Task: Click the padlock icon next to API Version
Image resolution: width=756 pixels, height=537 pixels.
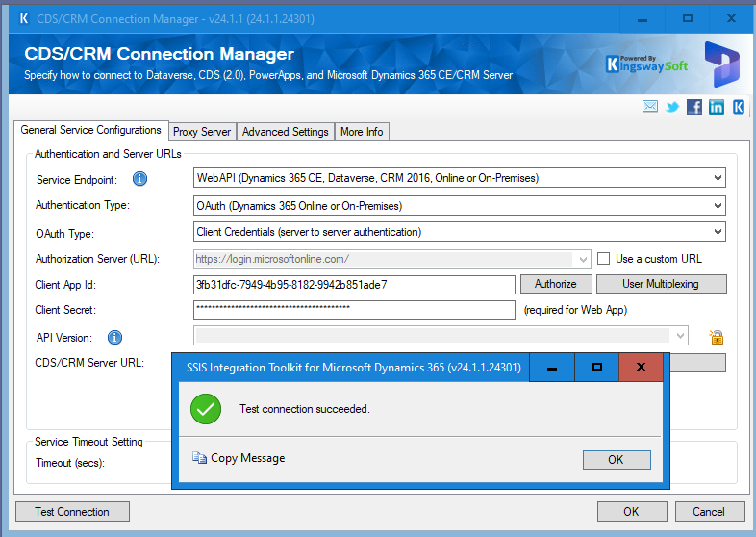Action: coord(716,337)
